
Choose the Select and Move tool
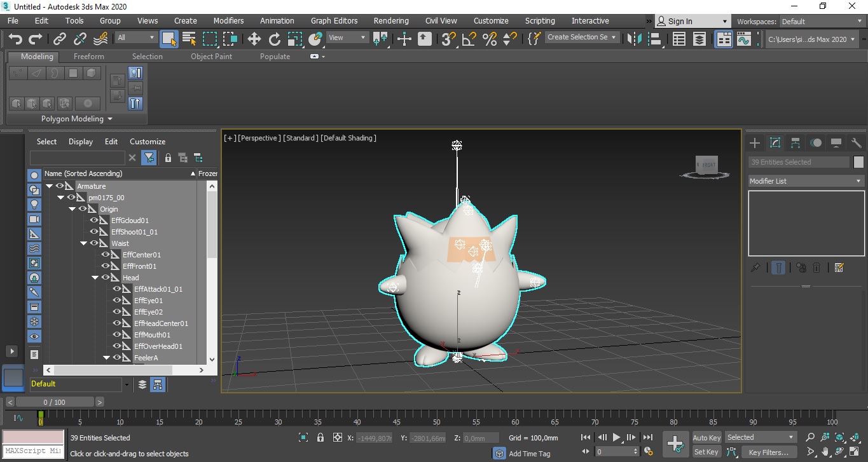pyautogui.click(x=254, y=39)
